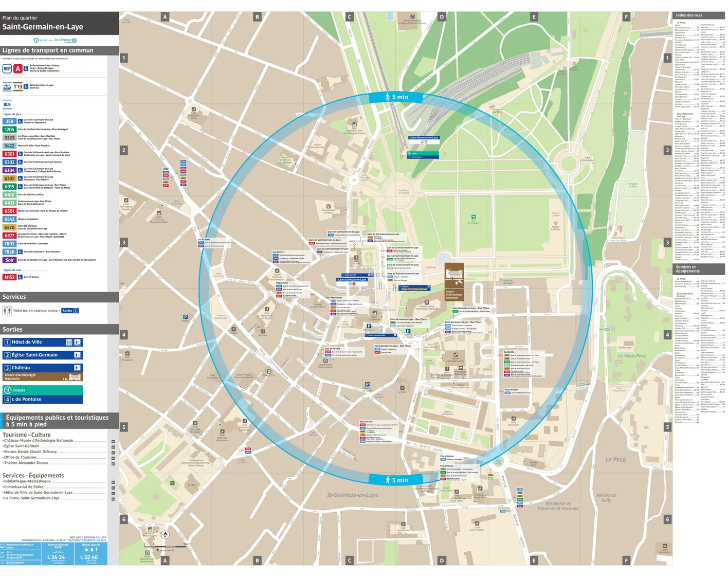The width and height of the screenshot is (728, 577).
Task: Select bus line 6315 badge
Action: coord(10,187)
